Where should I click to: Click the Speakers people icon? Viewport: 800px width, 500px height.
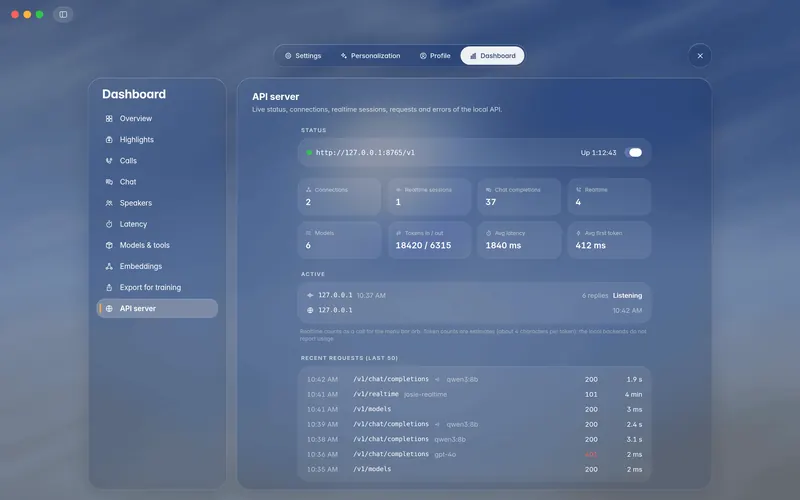[109, 203]
